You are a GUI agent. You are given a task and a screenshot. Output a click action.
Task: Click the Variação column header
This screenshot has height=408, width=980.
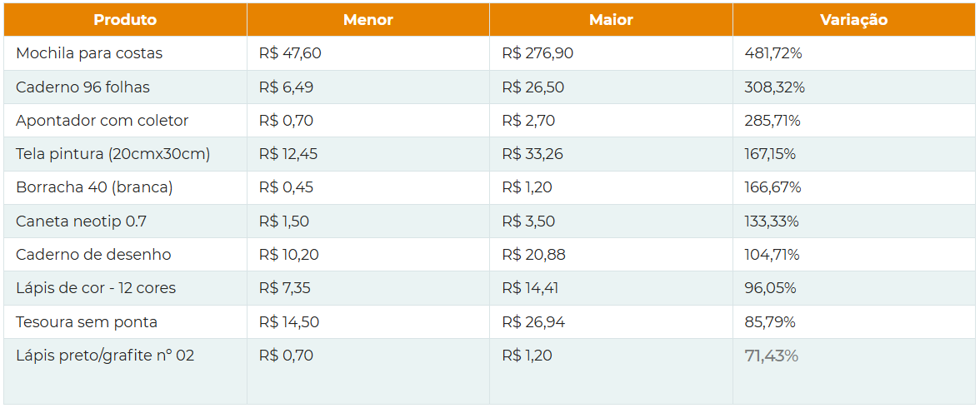[x=853, y=20]
